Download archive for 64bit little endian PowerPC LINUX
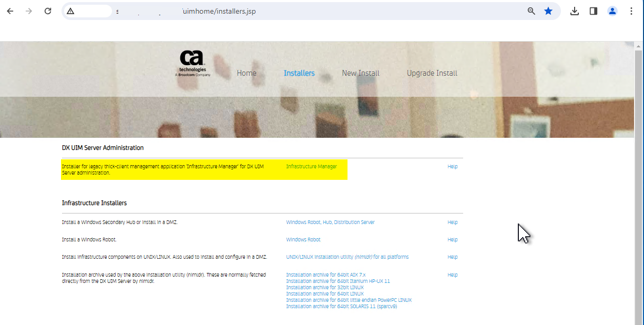Viewport: 644px width, 325px height. click(x=349, y=300)
